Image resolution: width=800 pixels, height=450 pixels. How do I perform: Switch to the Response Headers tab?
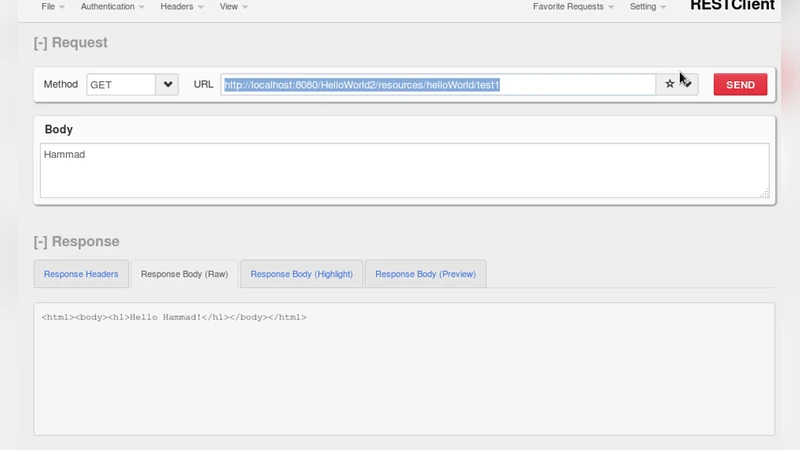[x=81, y=274]
